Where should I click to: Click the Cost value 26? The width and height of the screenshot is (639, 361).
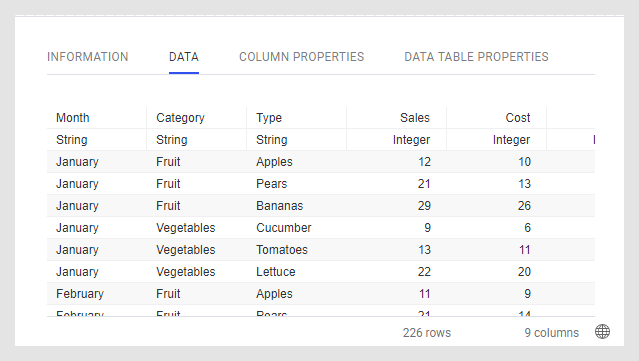[x=524, y=206]
